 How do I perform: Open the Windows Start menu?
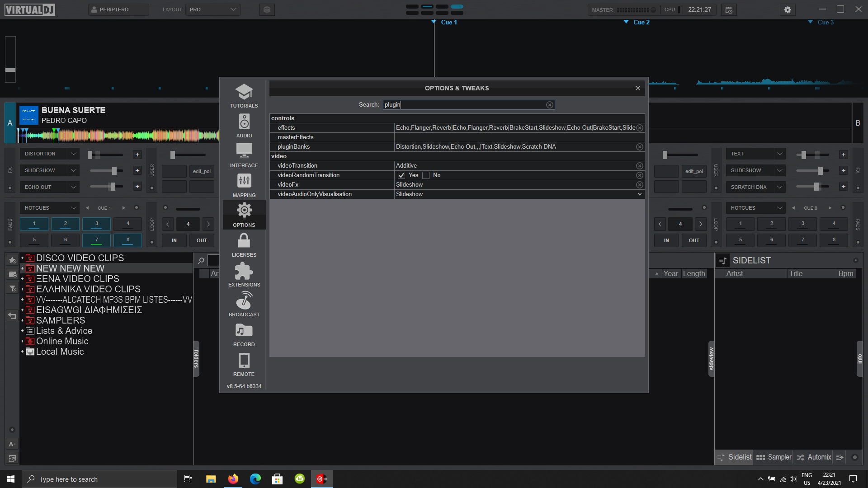[11, 479]
